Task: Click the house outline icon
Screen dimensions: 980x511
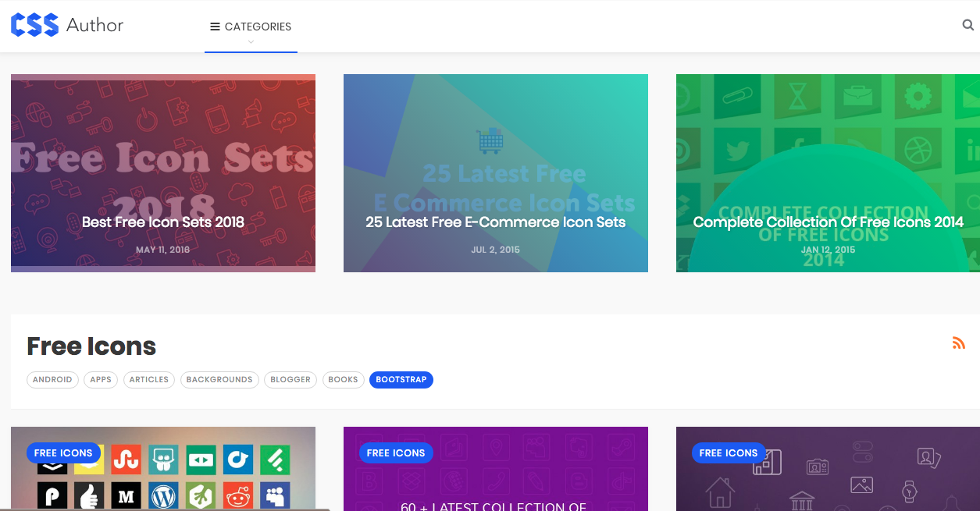Action: pos(719,494)
